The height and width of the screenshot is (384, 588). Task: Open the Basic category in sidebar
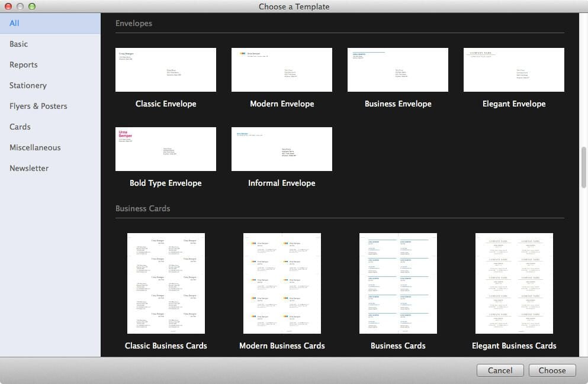[50, 44]
